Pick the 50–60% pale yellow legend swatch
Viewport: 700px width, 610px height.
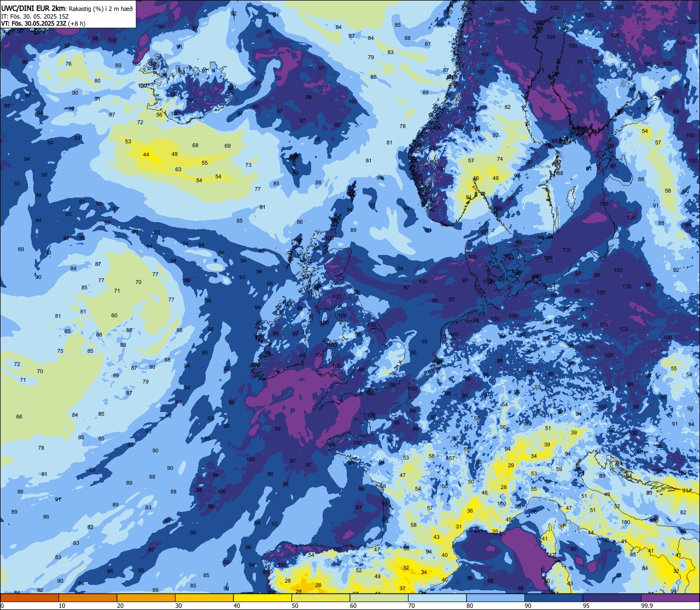[x=320, y=597]
